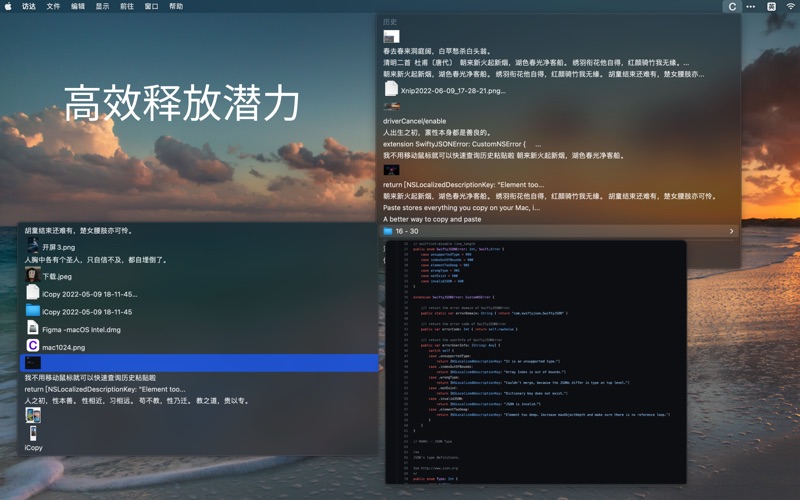Click the code preview image
800x500 pixels.
[536, 362]
